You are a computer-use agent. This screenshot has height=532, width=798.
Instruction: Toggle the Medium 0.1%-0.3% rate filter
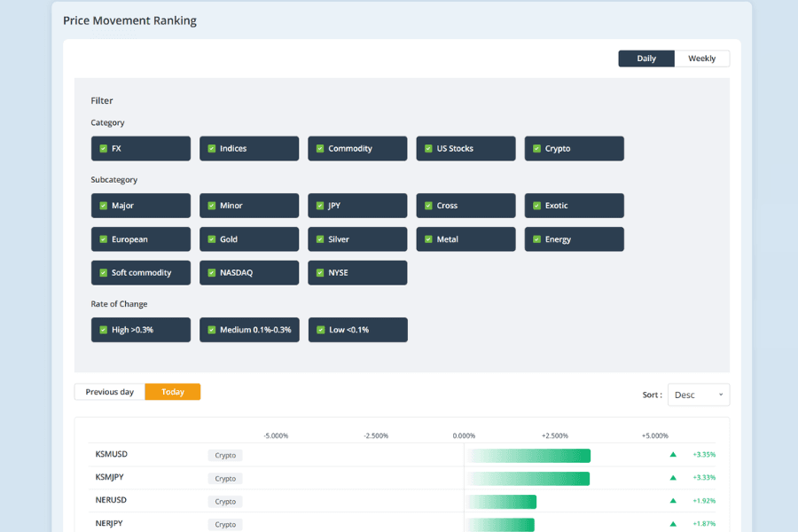[249, 330]
